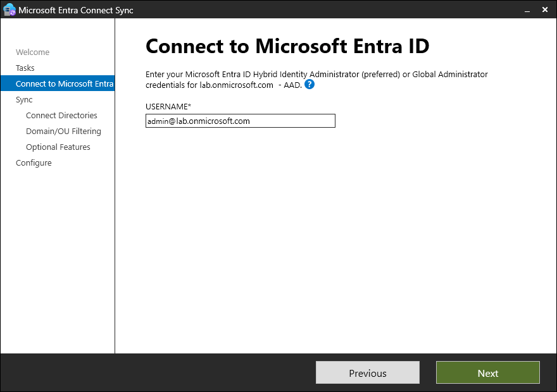Image resolution: width=557 pixels, height=392 pixels.
Task: Open the Domain/OU Filtering step
Action: 63,132
